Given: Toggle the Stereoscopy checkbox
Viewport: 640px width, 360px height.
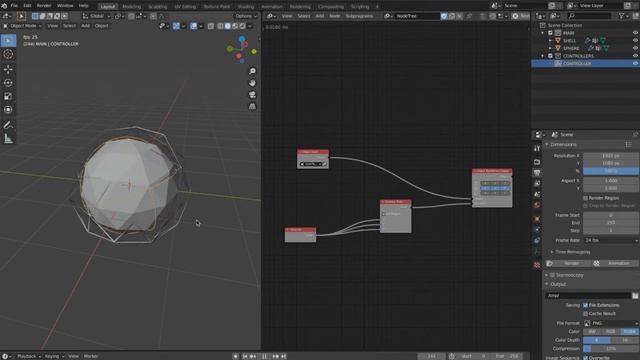Looking at the screenshot, I should point(552,275).
